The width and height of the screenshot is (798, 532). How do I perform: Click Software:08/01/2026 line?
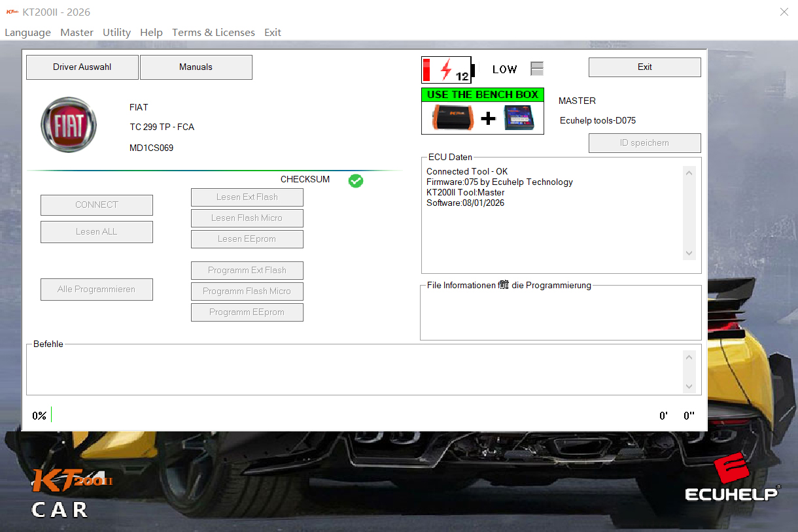[x=466, y=203]
